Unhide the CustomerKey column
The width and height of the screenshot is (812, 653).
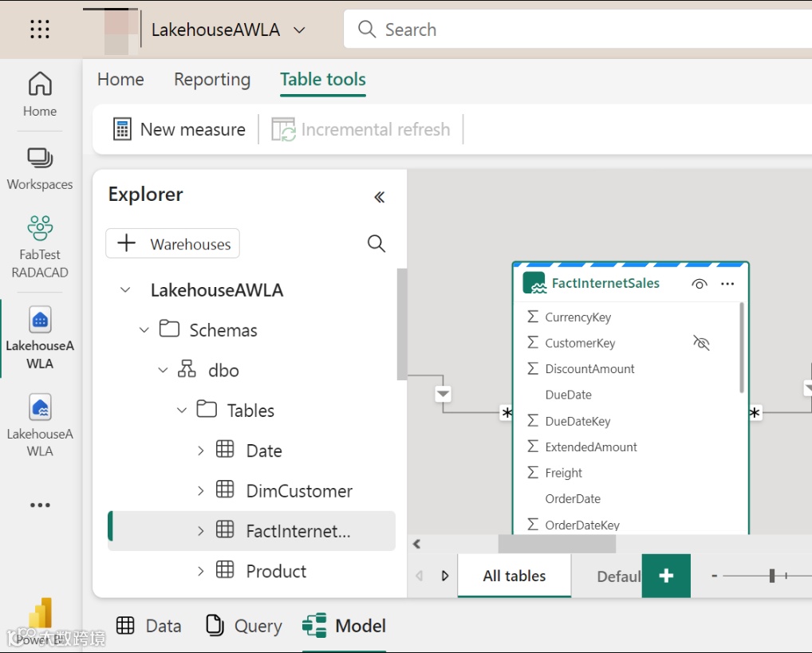coord(701,342)
